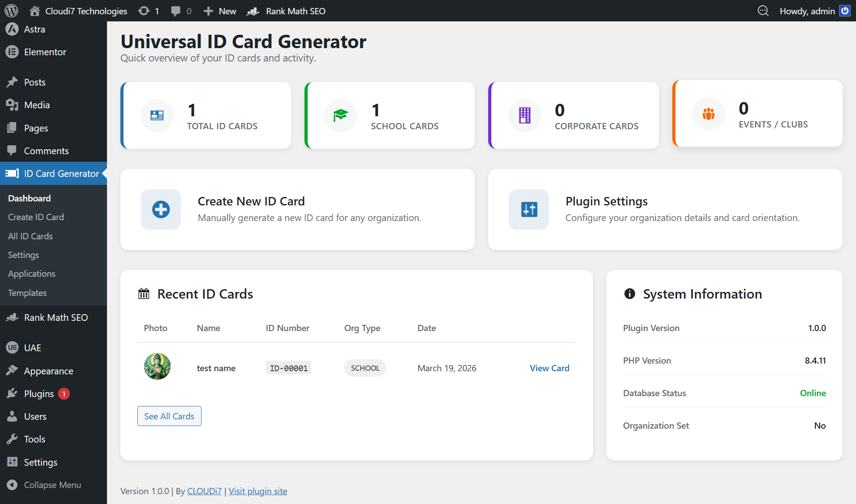Go to All ID Cards submenu
This screenshot has height=504, width=856.
[x=30, y=236]
